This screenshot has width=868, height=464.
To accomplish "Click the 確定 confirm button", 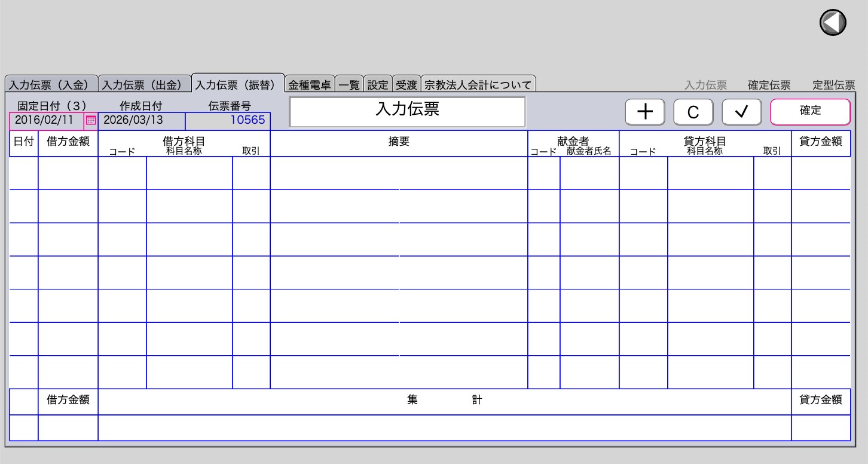I will tap(810, 112).
